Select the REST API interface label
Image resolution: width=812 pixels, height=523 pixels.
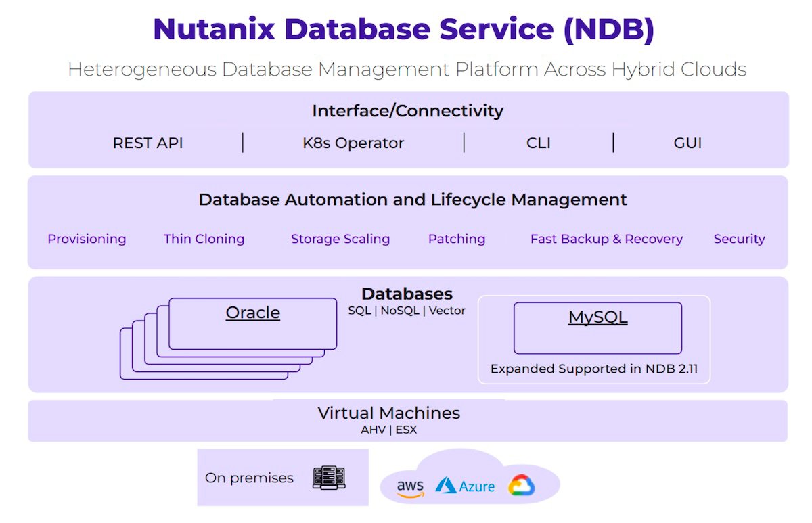tap(148, 143)
